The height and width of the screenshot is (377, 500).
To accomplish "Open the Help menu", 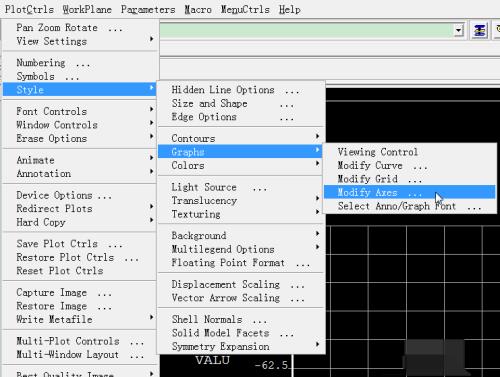I will (290, 9).
